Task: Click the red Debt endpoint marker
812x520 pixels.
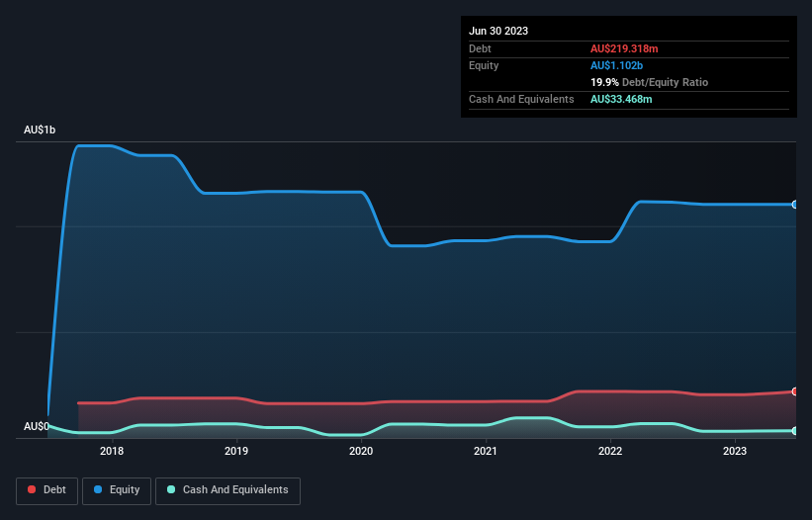Action: tap(795, 391)
